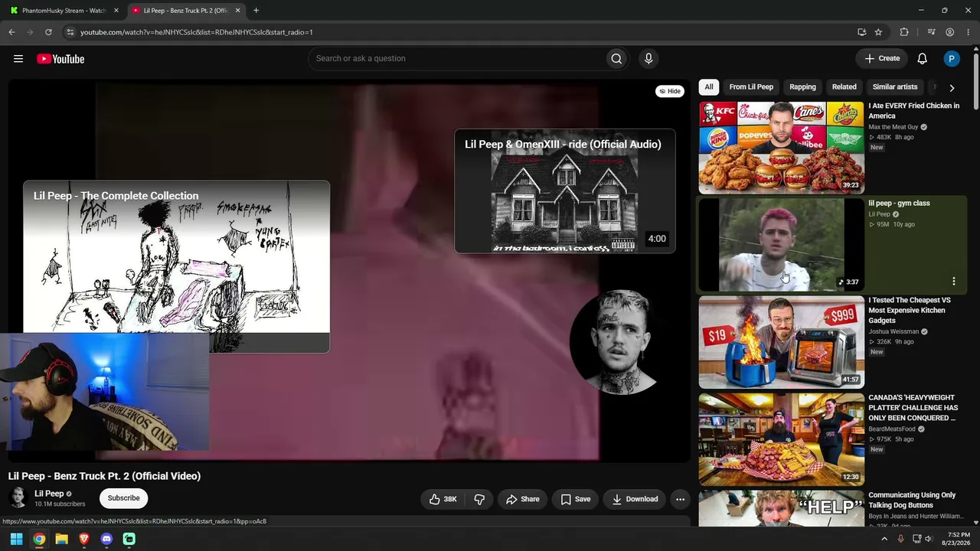
Task: Open Brave browser from taskbar
Action: (x=84, y=539)
